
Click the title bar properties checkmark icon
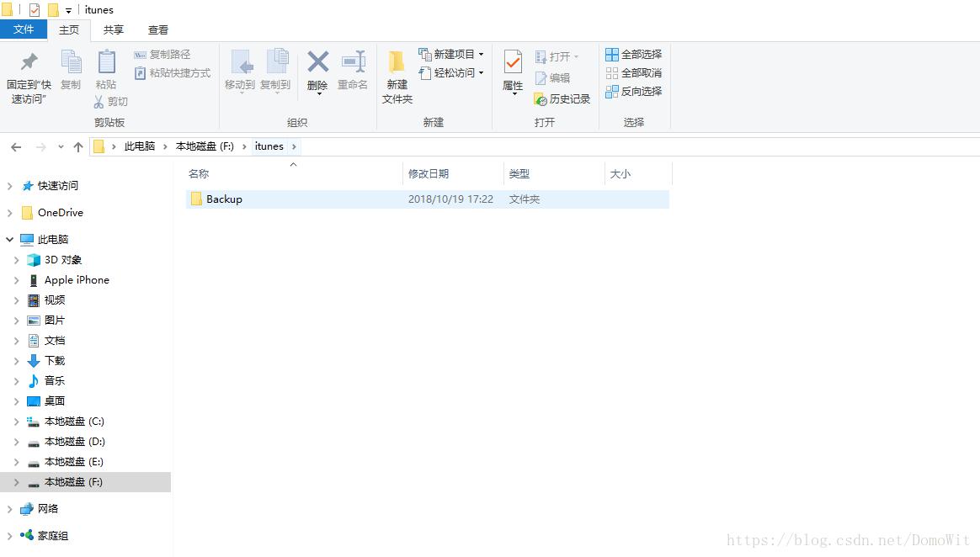point(35,9)
